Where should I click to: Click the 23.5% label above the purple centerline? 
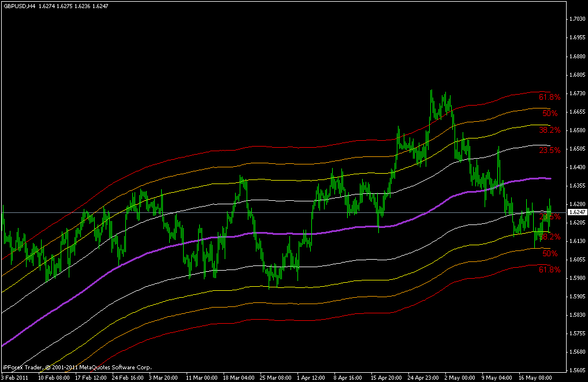click(x=550, y=150)
